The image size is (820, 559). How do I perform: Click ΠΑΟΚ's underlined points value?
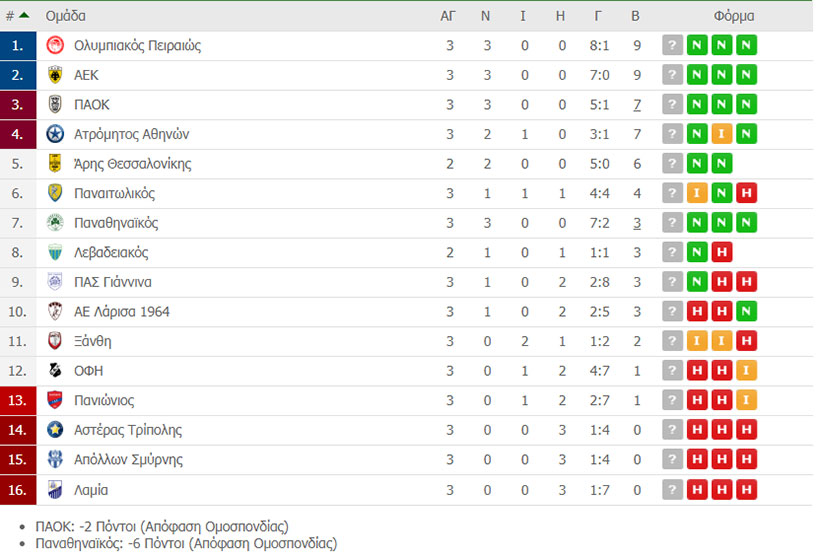pos(637,105)
